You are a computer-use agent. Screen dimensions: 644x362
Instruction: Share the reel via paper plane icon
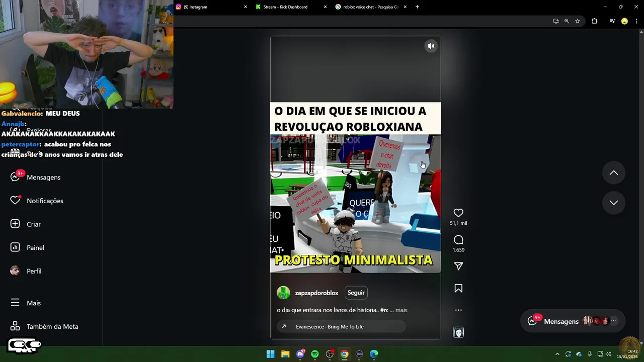458,266
